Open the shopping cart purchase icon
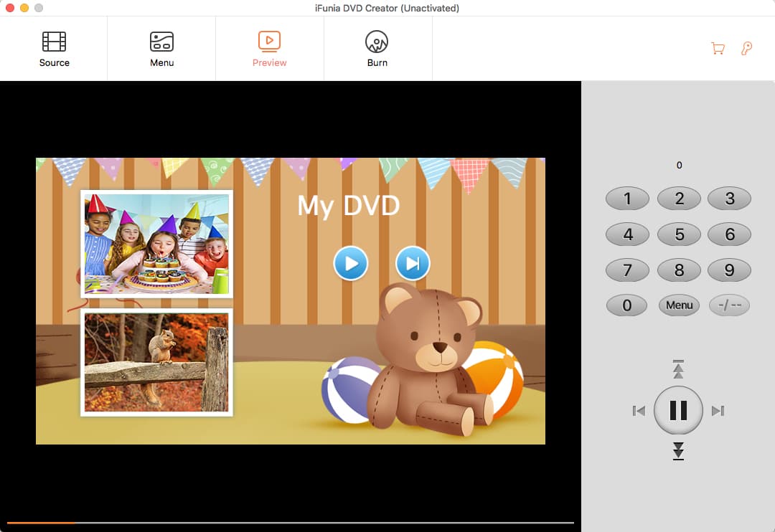 (717, 49)
